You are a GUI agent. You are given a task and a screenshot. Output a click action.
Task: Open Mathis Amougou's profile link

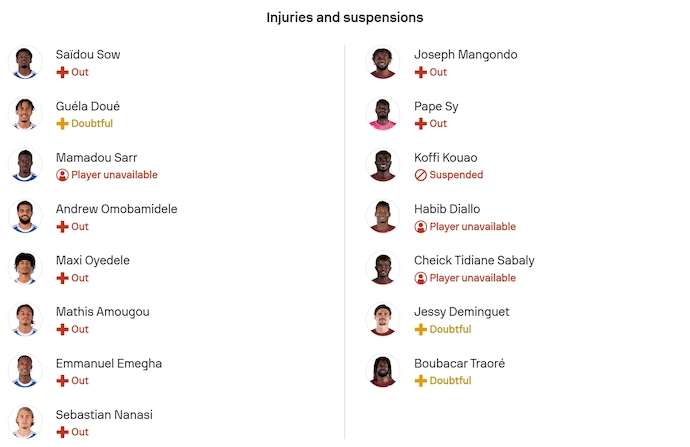(x=102, y=312)
